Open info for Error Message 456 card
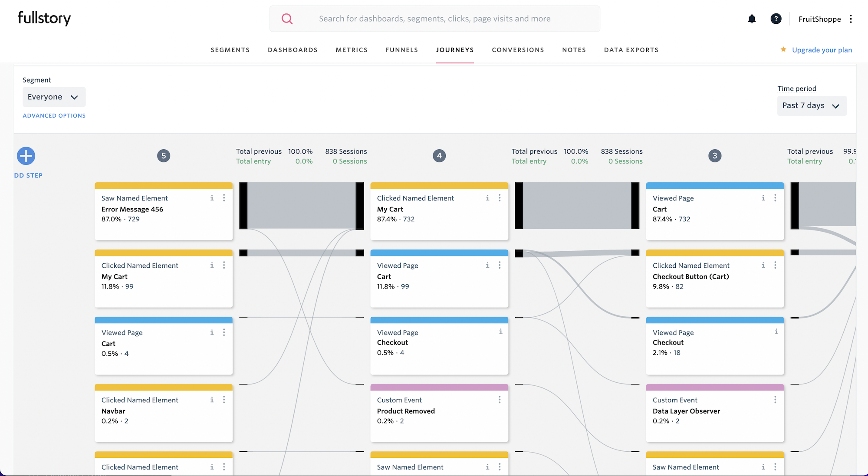This screenshot has height=476, width=868. [212, 198]
